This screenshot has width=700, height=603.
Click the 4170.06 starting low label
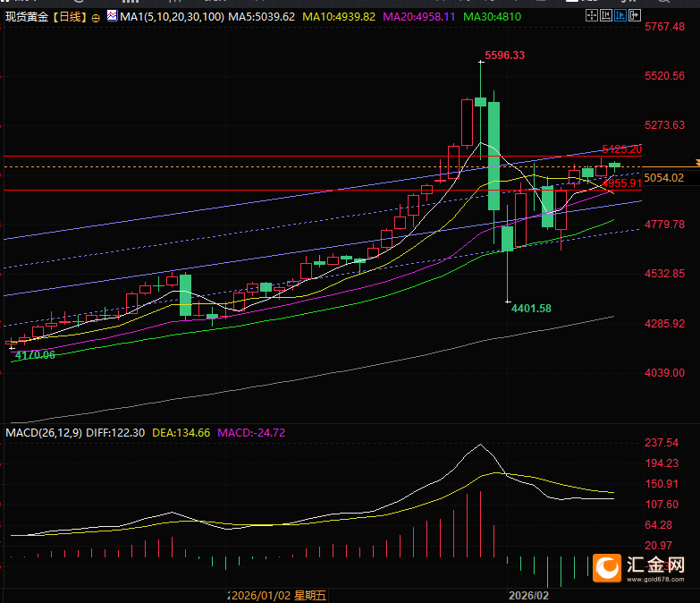[35, 355]
